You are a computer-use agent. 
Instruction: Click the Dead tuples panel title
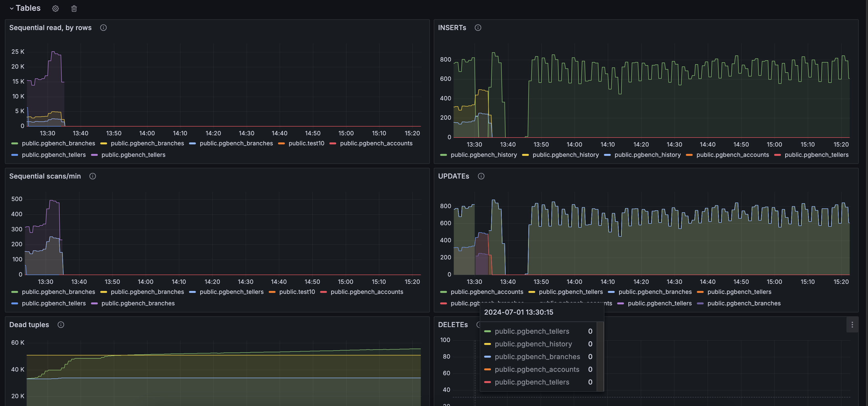click(29, 324)
